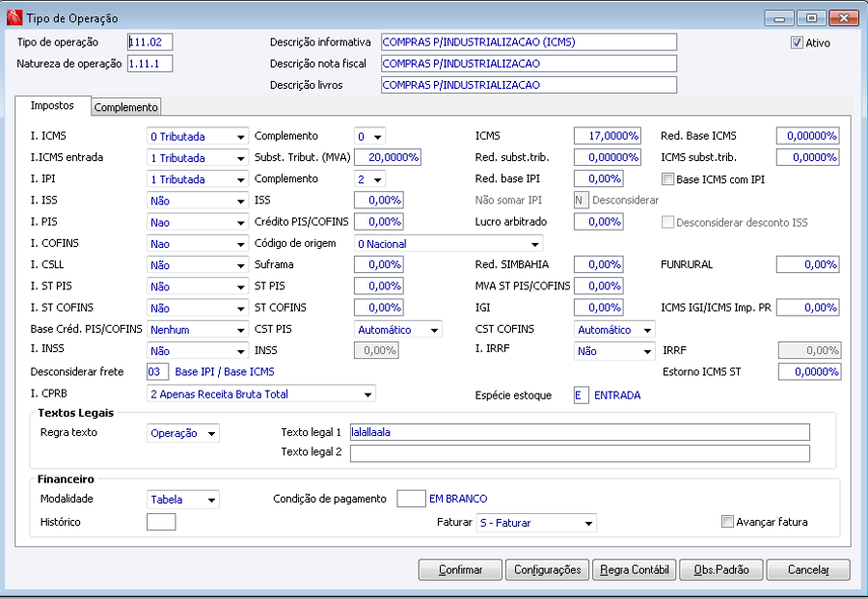Switch to the Complemento tab
868x599 pixels.
(125, 107)
